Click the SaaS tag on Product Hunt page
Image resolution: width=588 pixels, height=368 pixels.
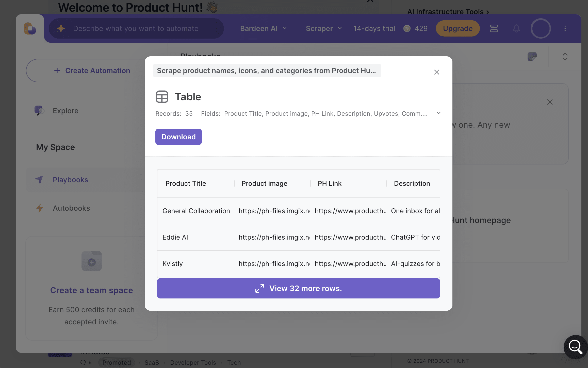coord(152,362)
